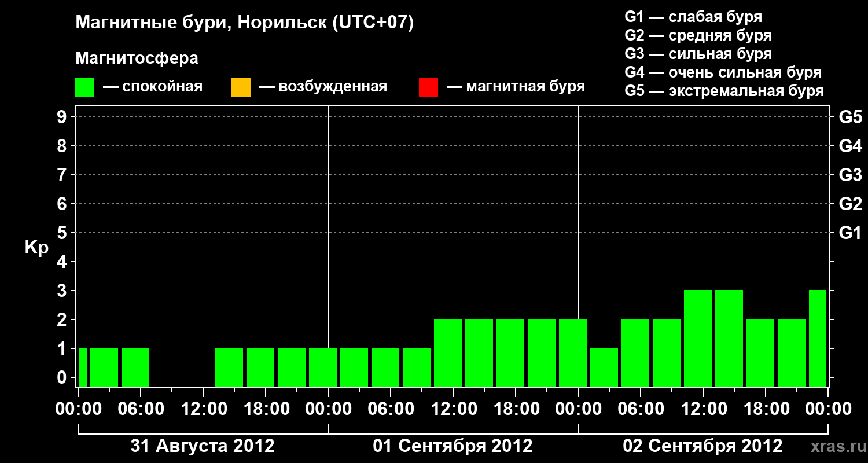Click the final partial Kp 3 bar ending 02 Сентября
The image size is (868, 463).
(x=818, y=338)
